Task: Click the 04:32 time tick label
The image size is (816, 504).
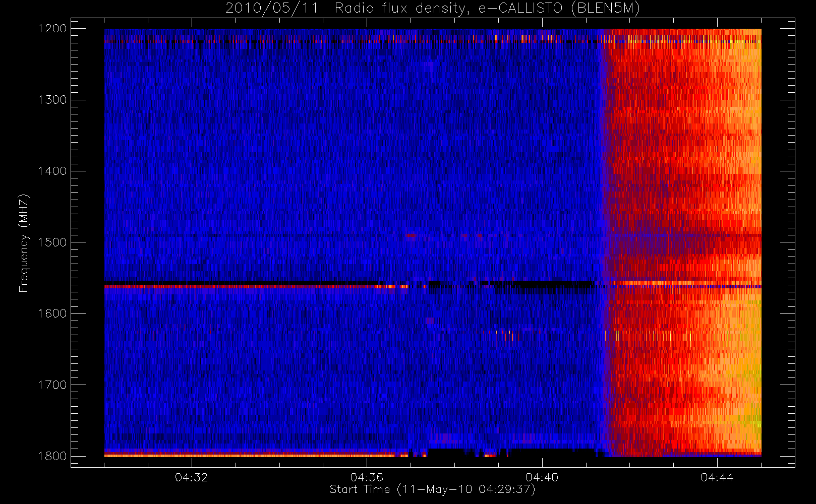Action: (x=192, y=477)
